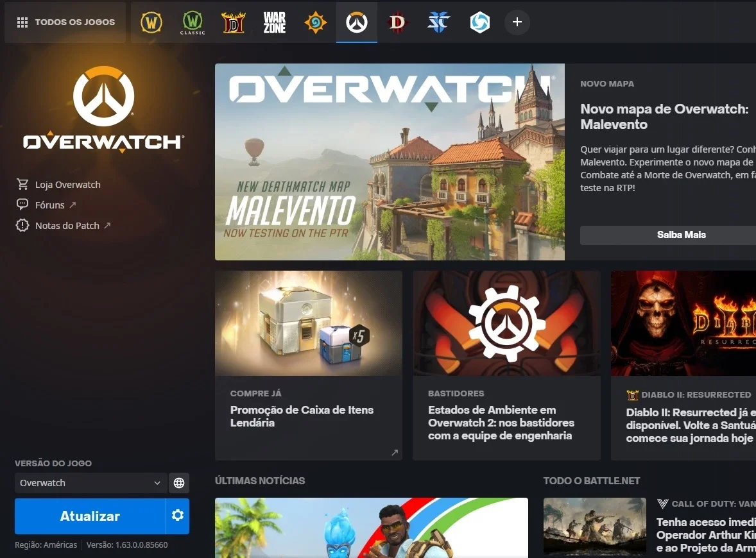Open the Diablo II Resurrected game tab

[234, 22]
